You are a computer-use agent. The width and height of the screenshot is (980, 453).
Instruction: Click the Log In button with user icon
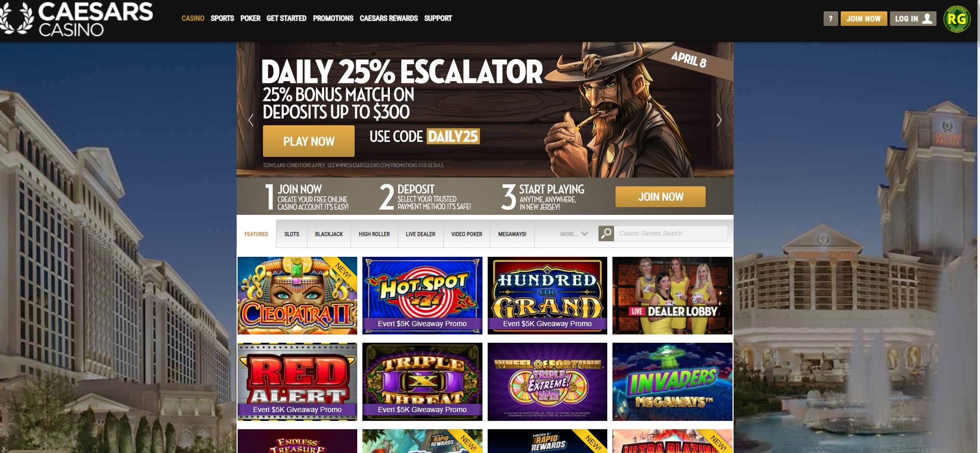913,19
